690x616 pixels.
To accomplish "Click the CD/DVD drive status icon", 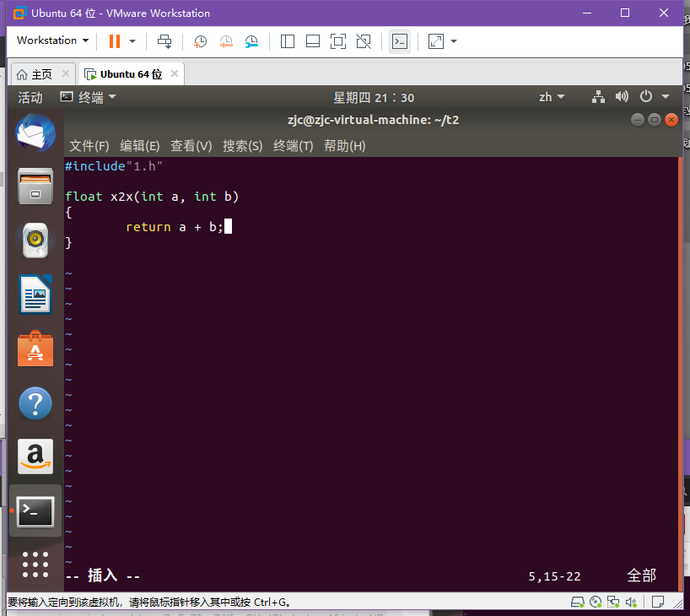I will [596, 602].
